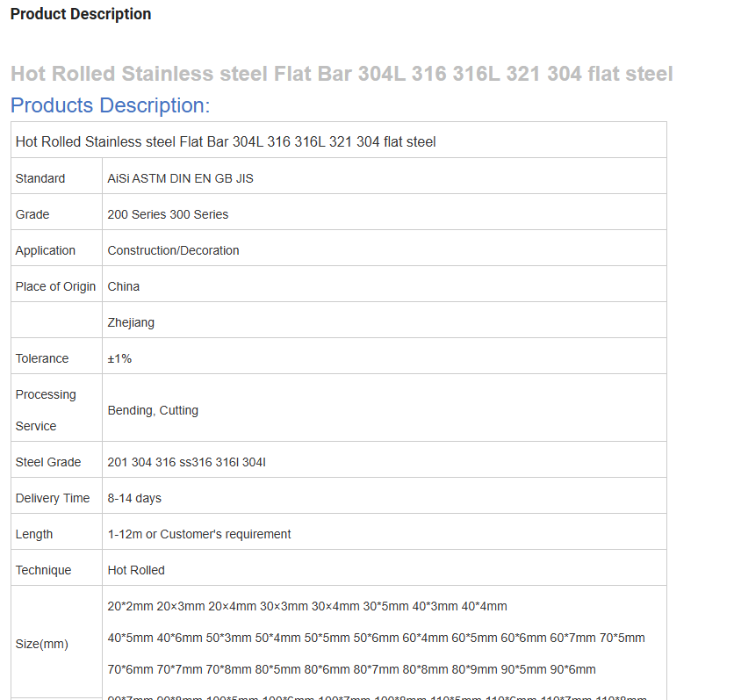734x700 pixels.
Task: Click the gray 'Hot Rolled Stainless steel' title
Action: coord(341,74)
